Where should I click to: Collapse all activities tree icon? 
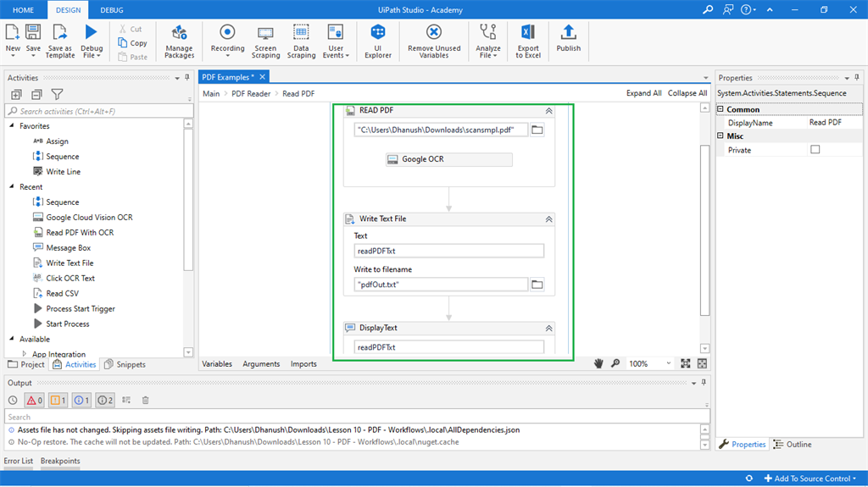click(36, 95)
